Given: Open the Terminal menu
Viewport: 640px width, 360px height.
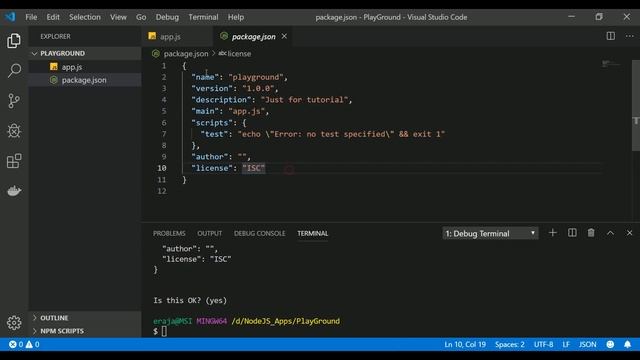Looking at the screenshot, I should [203, 17].
